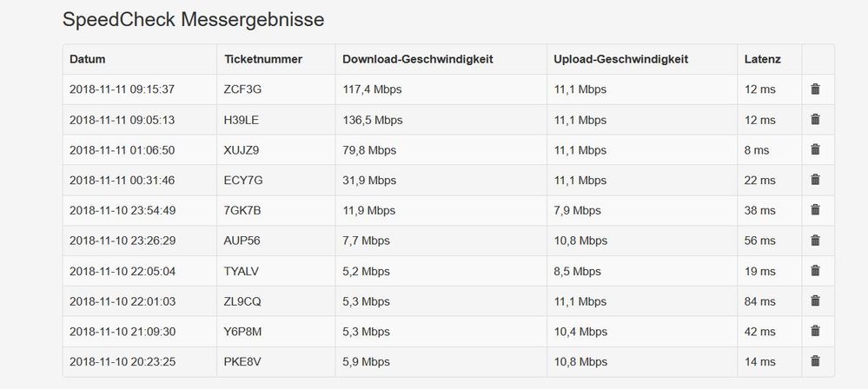Click the Ticketnummer column header
Screen dimensions: 868x389
262,59
